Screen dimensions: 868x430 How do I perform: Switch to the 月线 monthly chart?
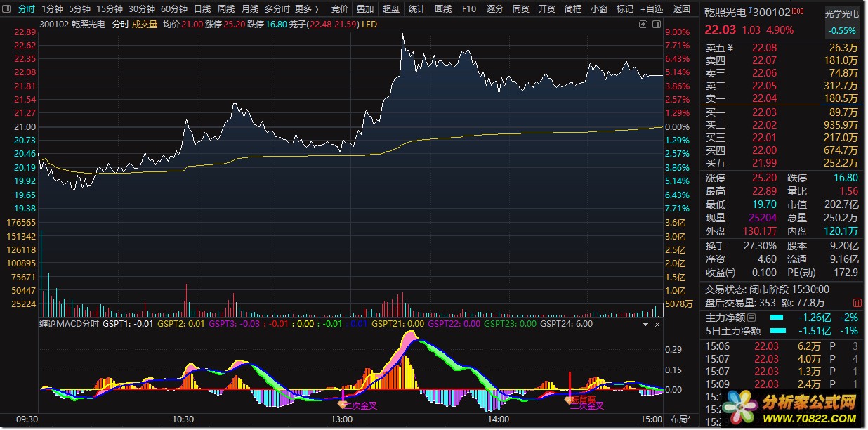(x=249, y=9)
